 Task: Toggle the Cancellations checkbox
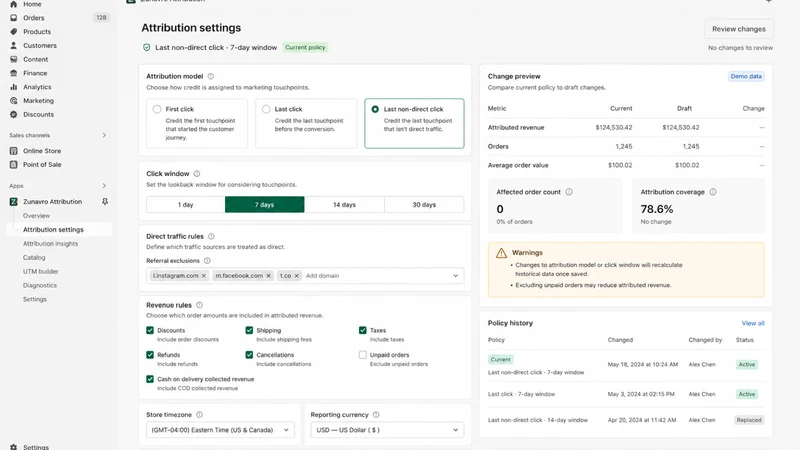click(x=249, y=355)
